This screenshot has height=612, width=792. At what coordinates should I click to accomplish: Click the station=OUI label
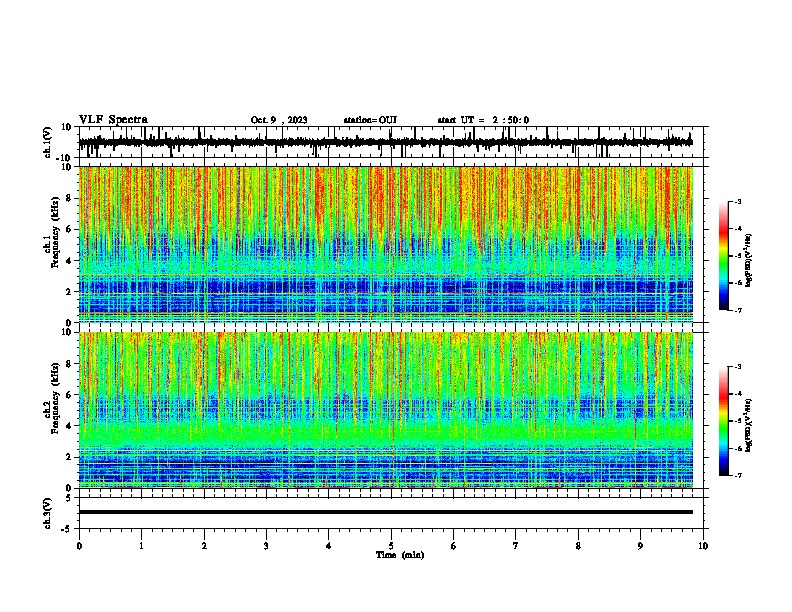click(370, 120)
